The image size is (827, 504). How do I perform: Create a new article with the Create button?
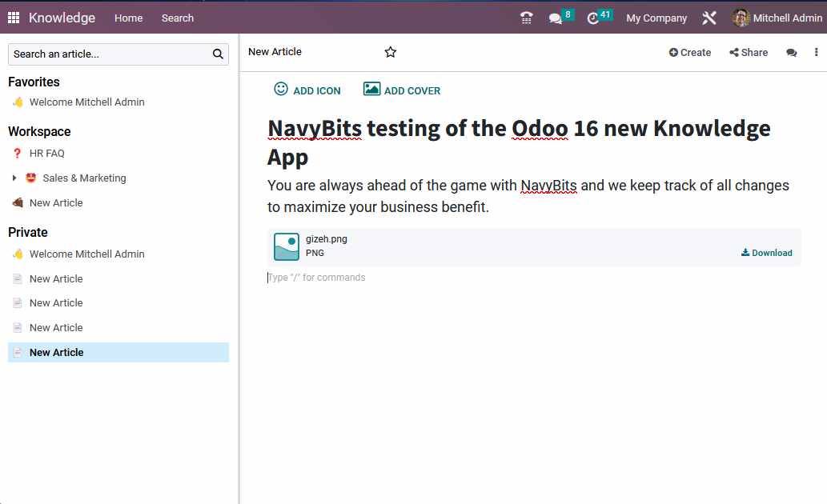point(690,52)
